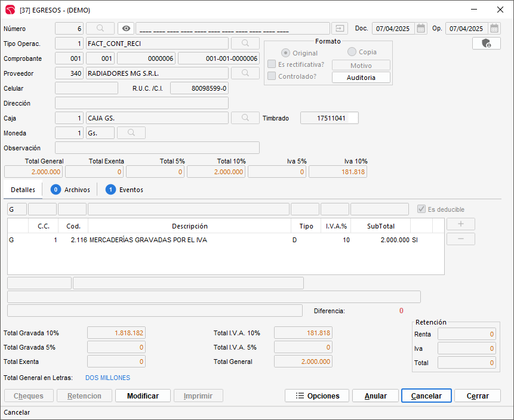Open the Op. date calendar picker
Image resolution: width=514 pixels, height=420 pixels.
[x=494, y=29]
